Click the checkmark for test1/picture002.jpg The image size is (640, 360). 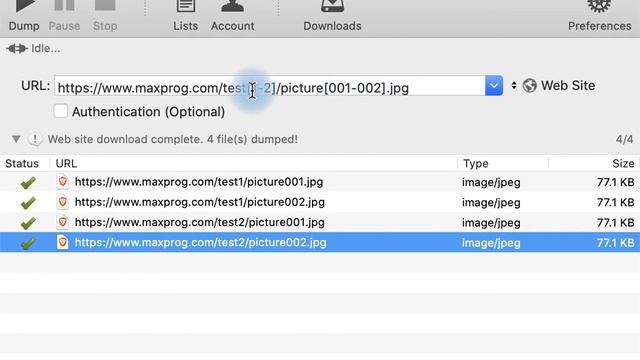[x=28, y=202]
